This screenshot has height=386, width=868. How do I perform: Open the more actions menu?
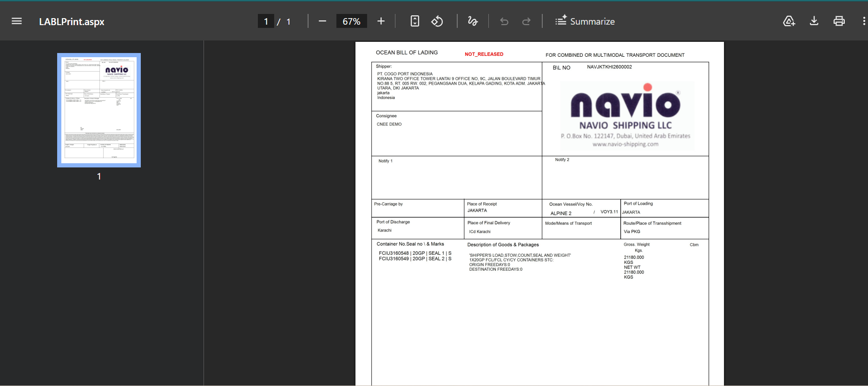tap(864, 21)
